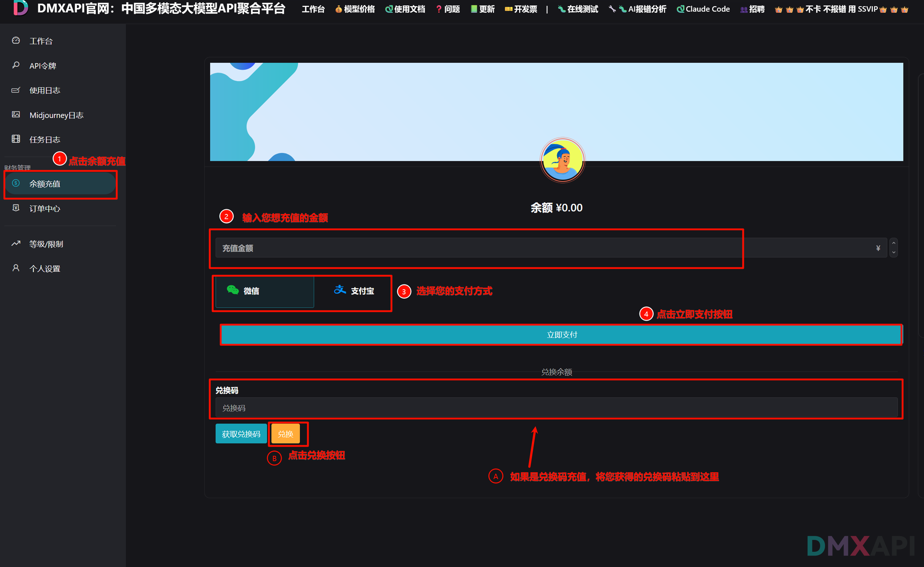Click the Midjourney日志 image icon

coord(16,115)
